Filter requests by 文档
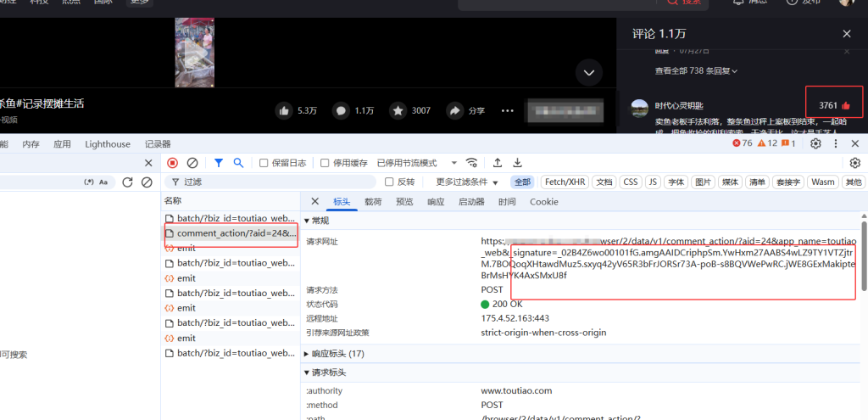This screenshot has width=868, height=420. pyautogui.click(x=605, y=182)
